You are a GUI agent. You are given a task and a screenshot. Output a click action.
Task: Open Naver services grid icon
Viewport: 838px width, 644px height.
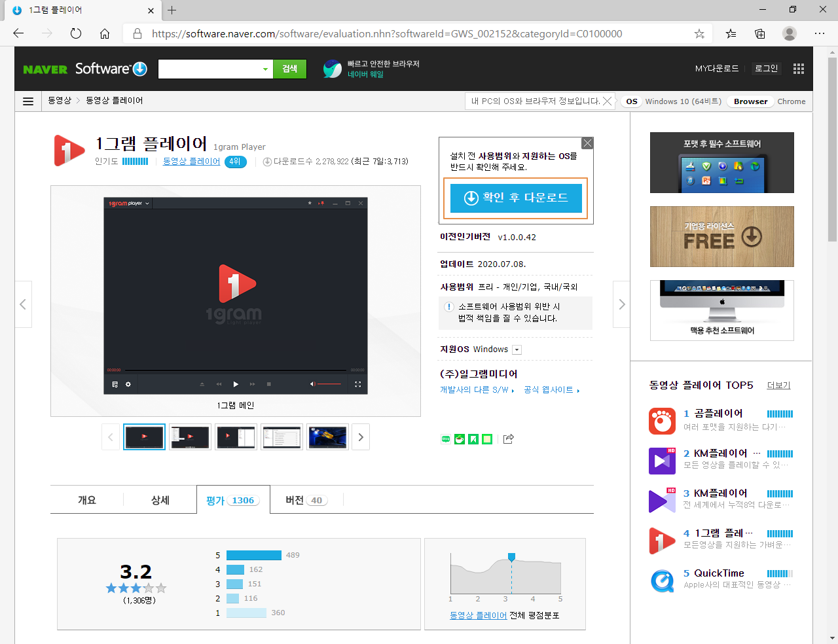[x=798, y=69]
